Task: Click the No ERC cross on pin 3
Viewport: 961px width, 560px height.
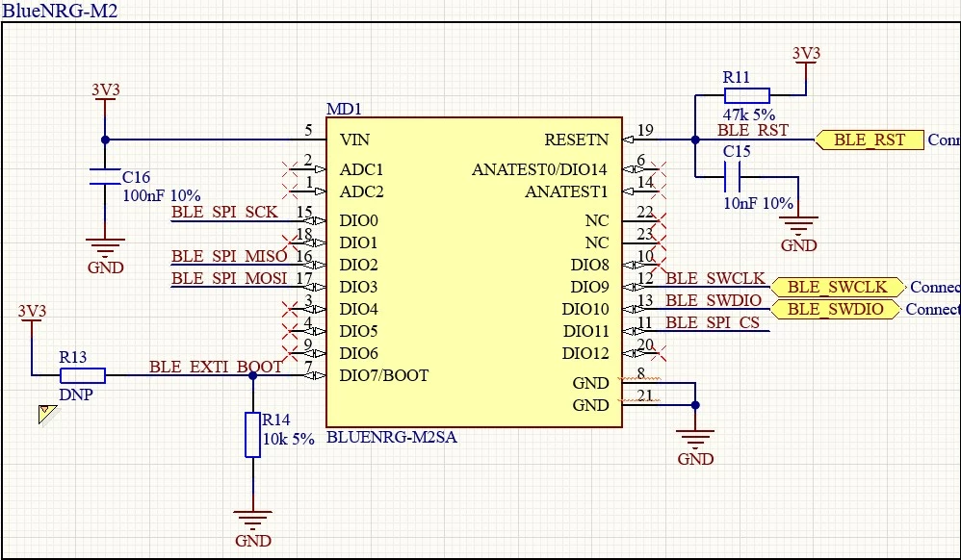Action: point(289,309)
